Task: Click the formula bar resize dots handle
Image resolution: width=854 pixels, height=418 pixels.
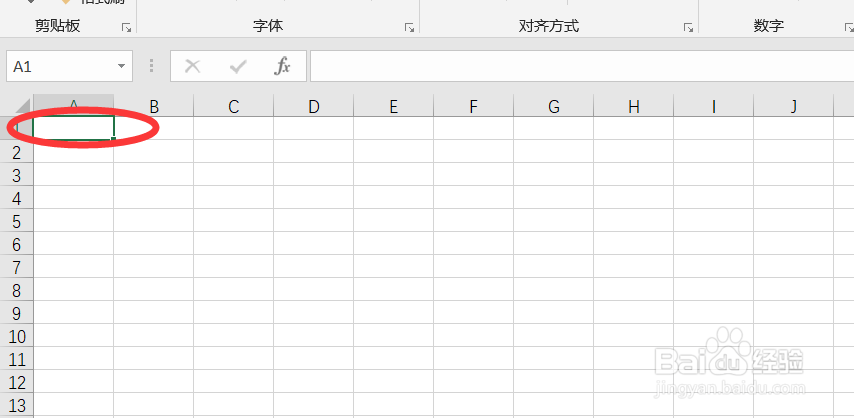Action: point(151,66)
